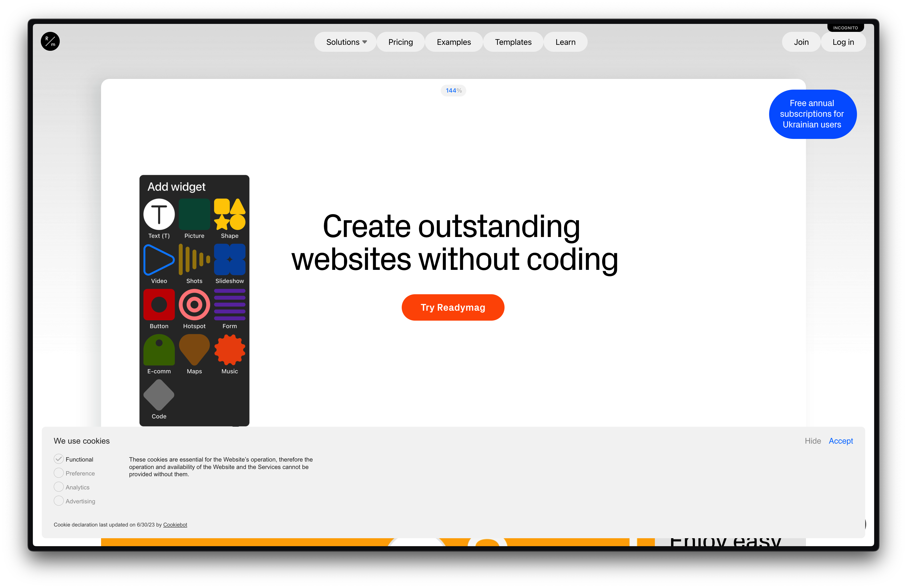The image size is (907, 588).
Task: Click the INCOGNITO badge
Action: pos(845,28)
